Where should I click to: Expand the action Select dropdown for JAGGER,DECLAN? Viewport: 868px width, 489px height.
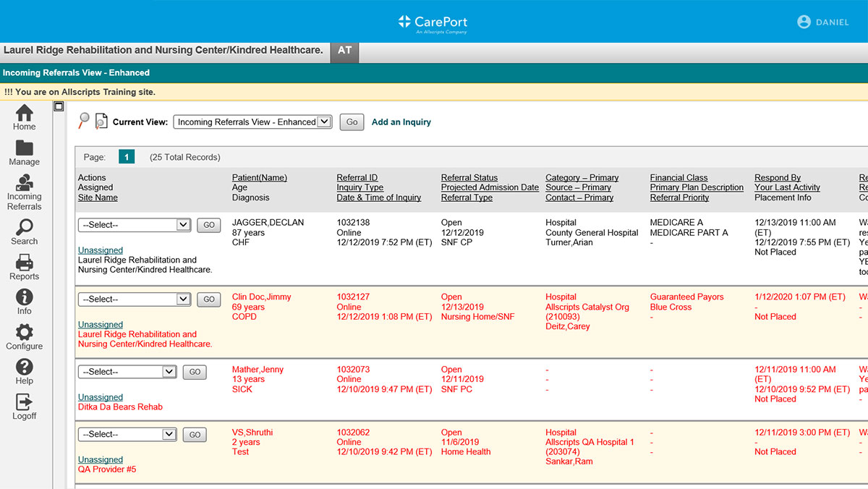click(134, 225)
